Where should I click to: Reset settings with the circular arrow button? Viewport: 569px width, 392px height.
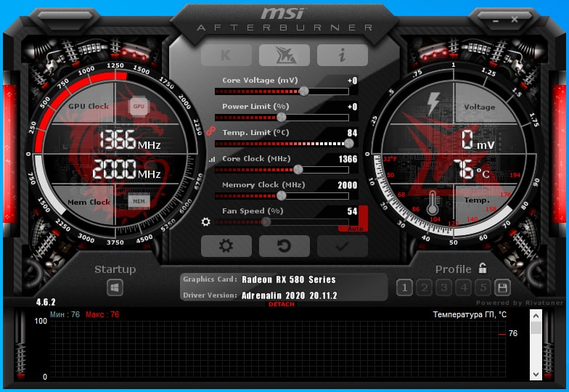[284, 246]
